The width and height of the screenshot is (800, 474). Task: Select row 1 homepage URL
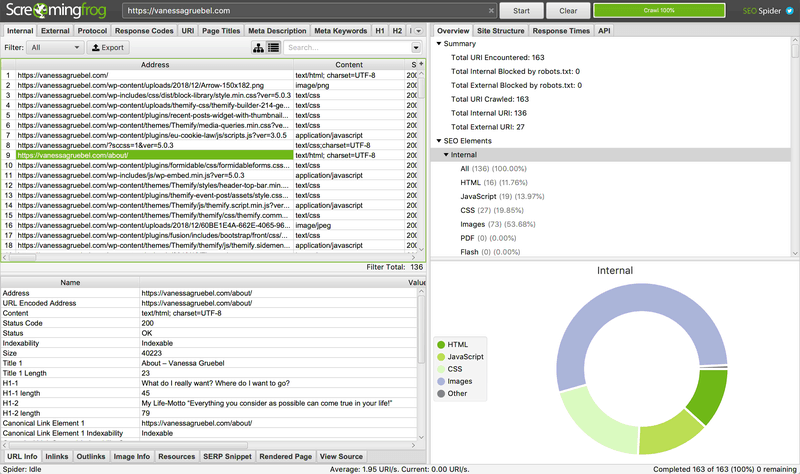209,75
